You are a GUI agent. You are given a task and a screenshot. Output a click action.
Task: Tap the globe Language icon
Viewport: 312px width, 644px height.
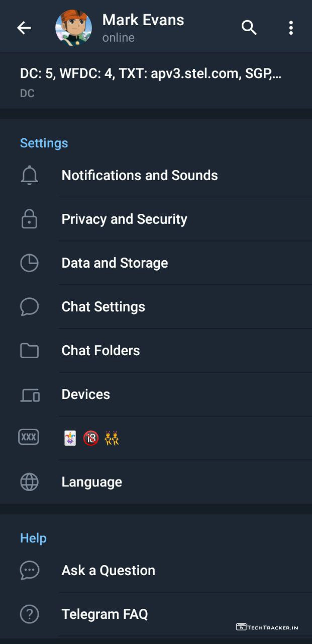29,482
